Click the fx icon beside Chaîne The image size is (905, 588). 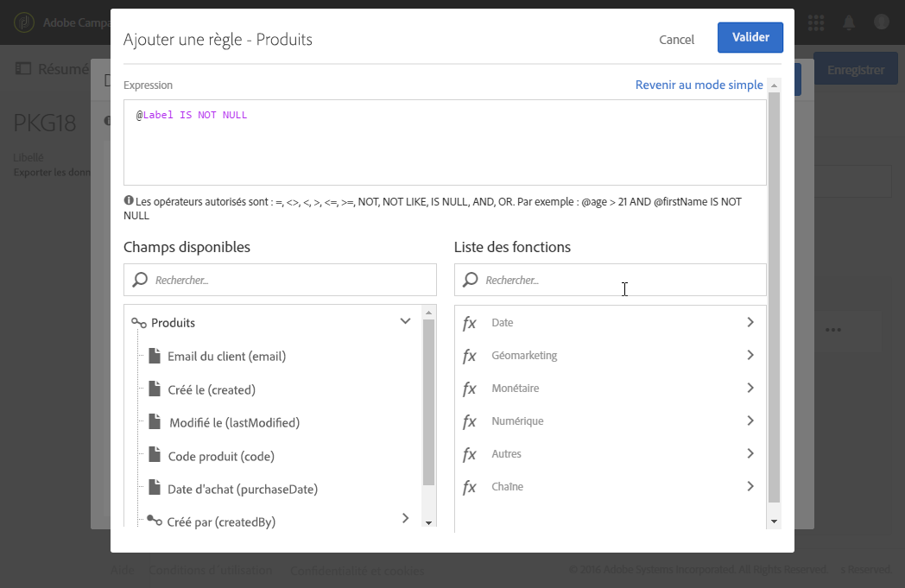click(x=470, y=487)
